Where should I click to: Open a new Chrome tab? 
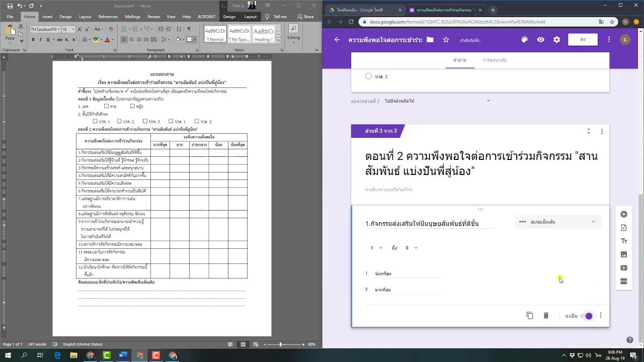pos(493,10)
